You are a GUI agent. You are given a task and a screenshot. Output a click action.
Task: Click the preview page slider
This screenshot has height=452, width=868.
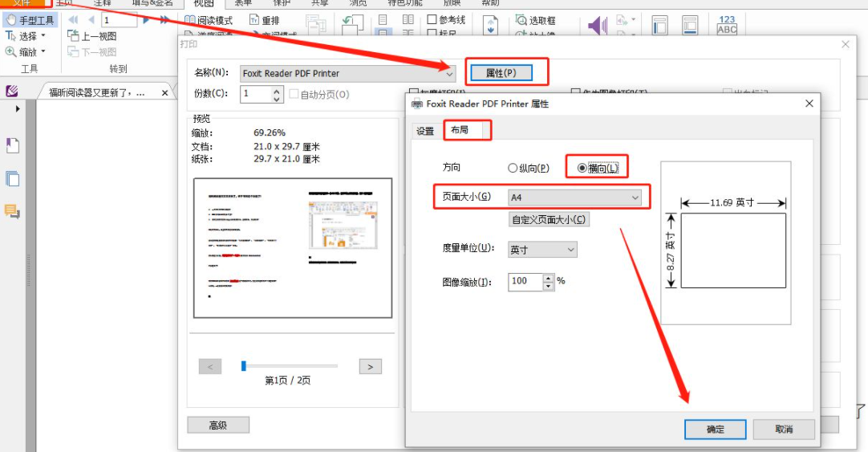pyautogui.click(x=244, y=366)
